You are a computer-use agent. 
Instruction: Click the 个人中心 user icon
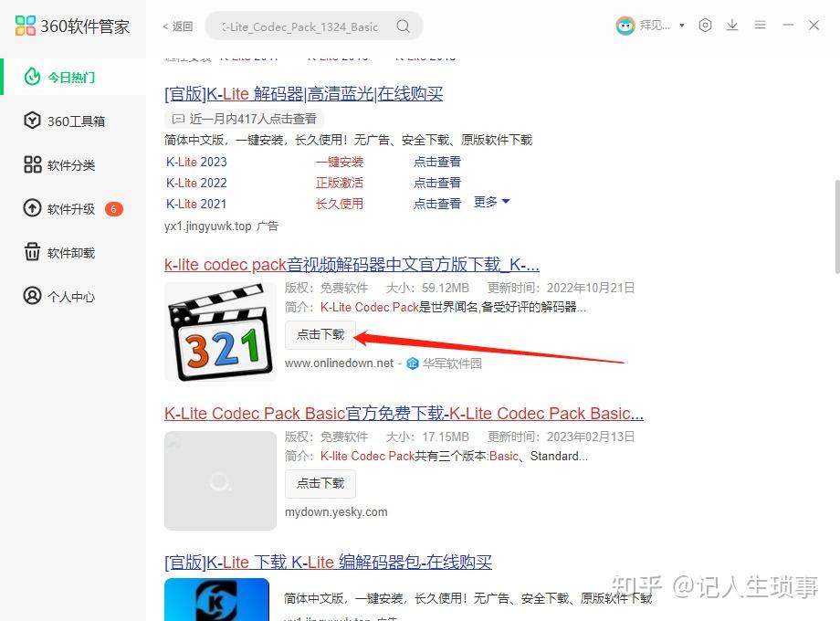tap(32, 295)
